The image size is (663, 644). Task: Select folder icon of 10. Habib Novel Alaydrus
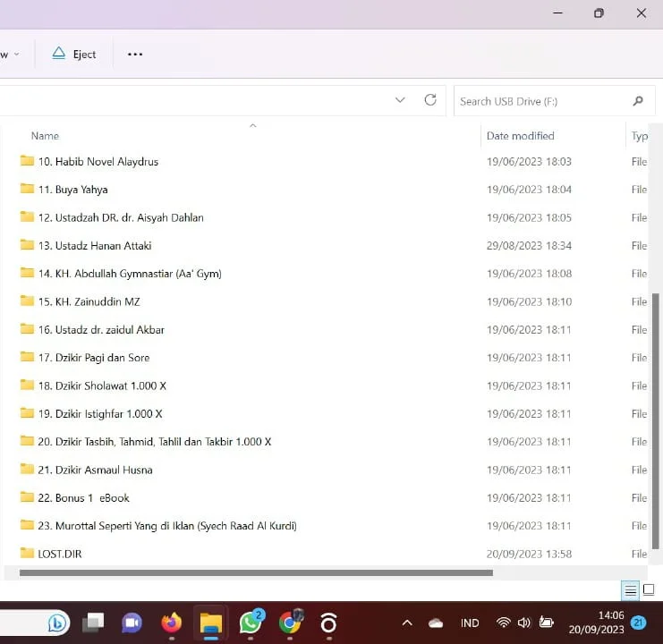click(27, 161)
